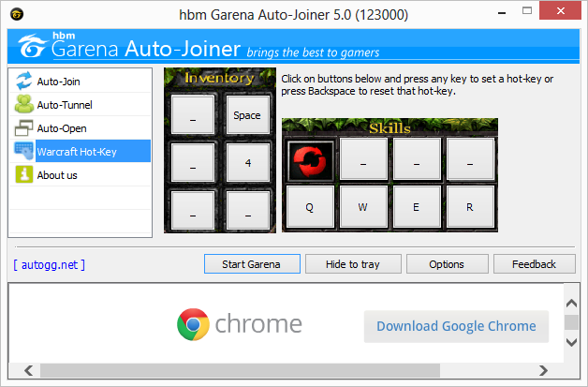Viewport: 588px width, 387px height.
Task: Click the Start Garena button
Action: pyautogui.click(x=252, y=264)
